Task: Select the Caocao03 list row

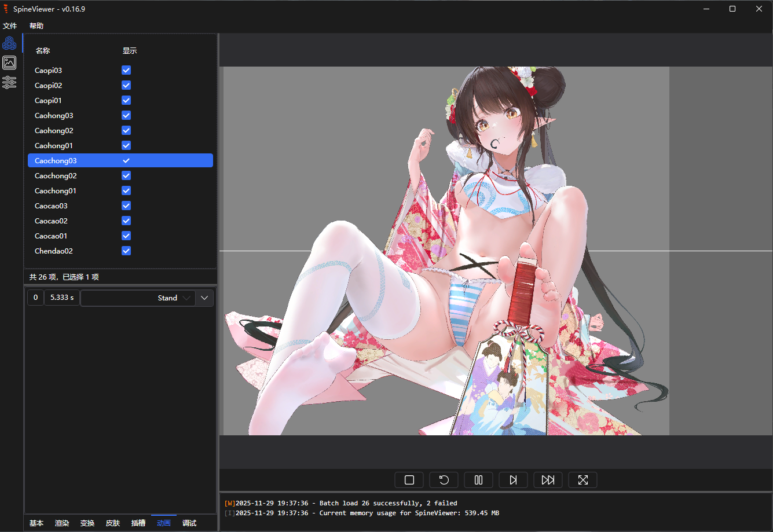Action: pos(120,206)
